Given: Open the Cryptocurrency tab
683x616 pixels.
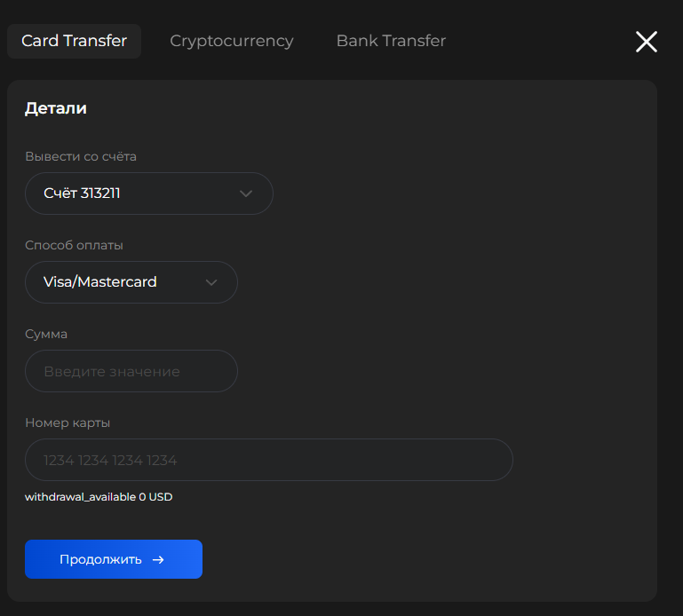Looking at the screenshot, I should pyautogui.click(x=231, y=41).
